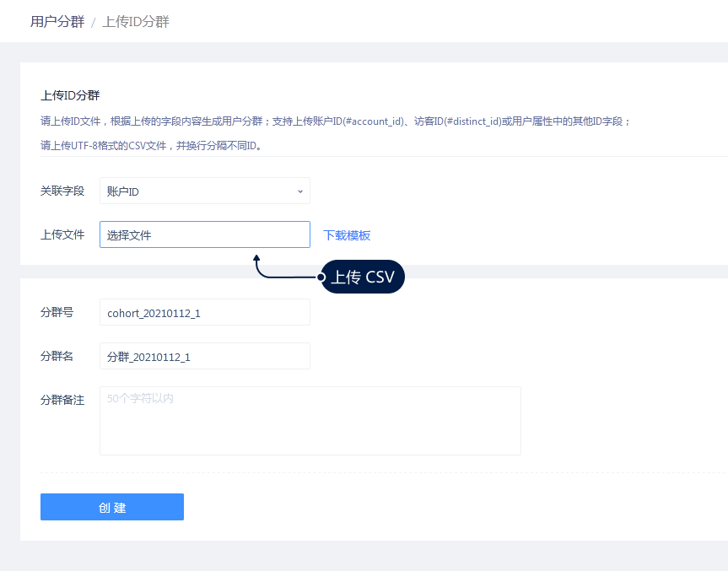
Task: Go to 用户分群 in the breadcrumb
Action: 57,22
